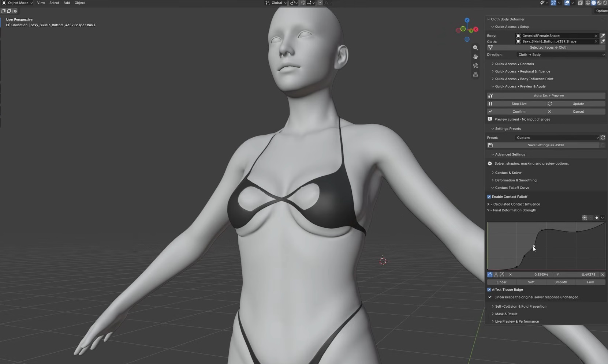Image resolution: width=608 pixels, height=364 pixels.
Task: Cancel the deformation preview
Action: [x=576, y=112]
